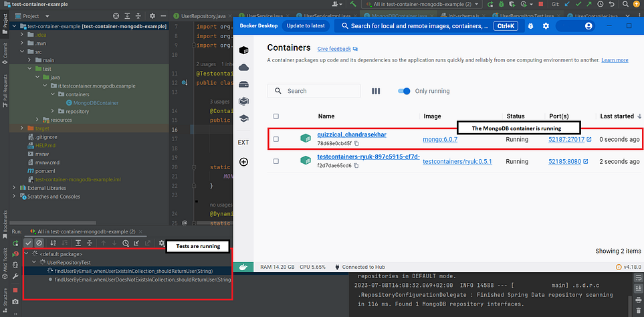
Task: Open Dev Environments icon in Docker sidebar
Action: pyautogui.click(x=243, y=101)
